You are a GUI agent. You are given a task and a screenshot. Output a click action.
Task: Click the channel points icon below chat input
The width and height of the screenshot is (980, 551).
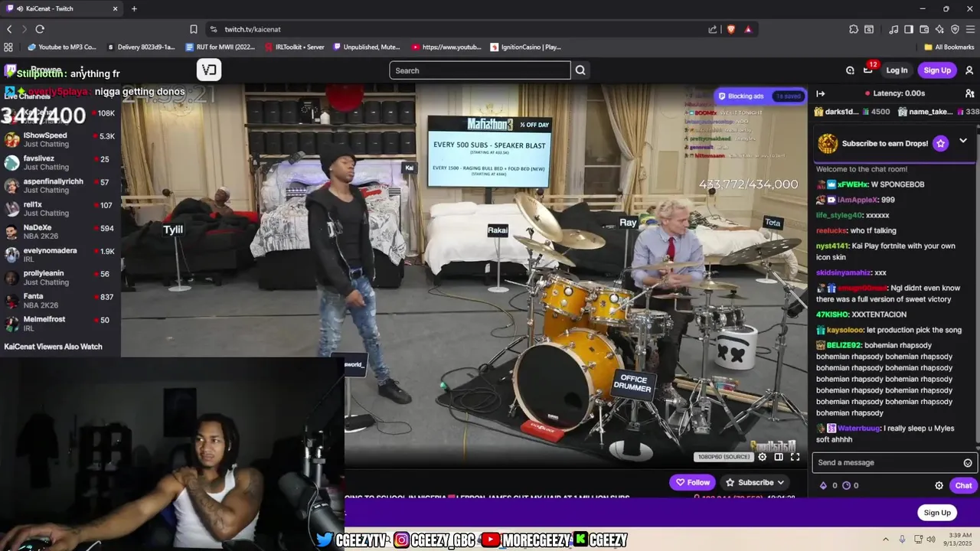point(847,485)
